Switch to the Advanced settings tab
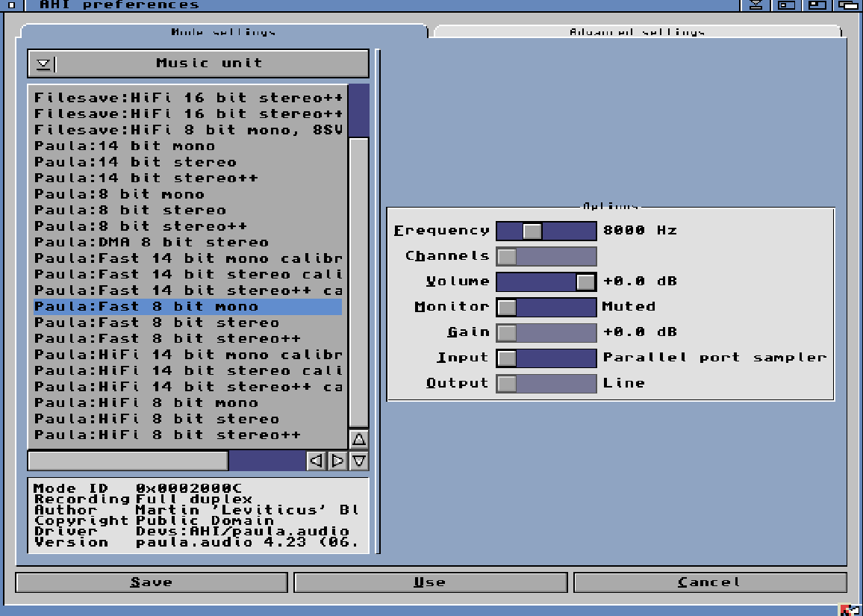Screen dimensions: 863x616 637,31
